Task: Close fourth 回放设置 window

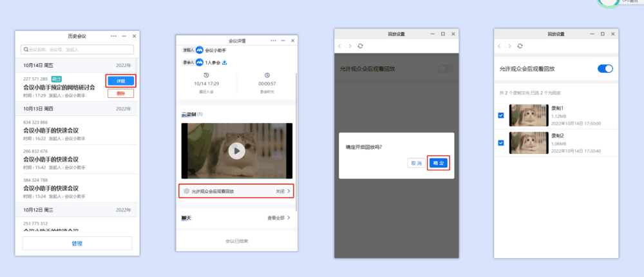Action: point(613,34)
